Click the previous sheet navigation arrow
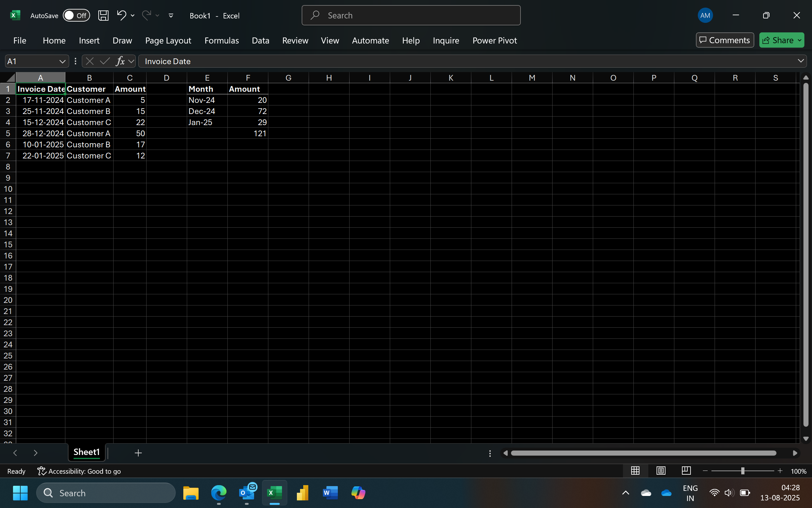Screen dimensions: 812x508 (15, 453)
